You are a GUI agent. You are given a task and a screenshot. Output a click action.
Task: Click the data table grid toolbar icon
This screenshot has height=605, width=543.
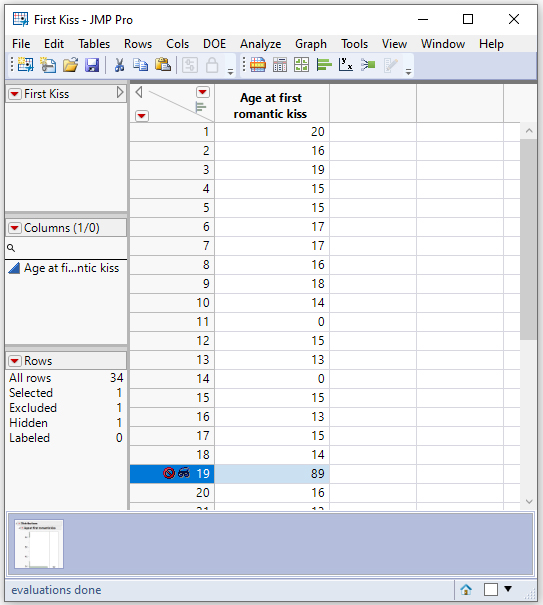pos(258,65)
